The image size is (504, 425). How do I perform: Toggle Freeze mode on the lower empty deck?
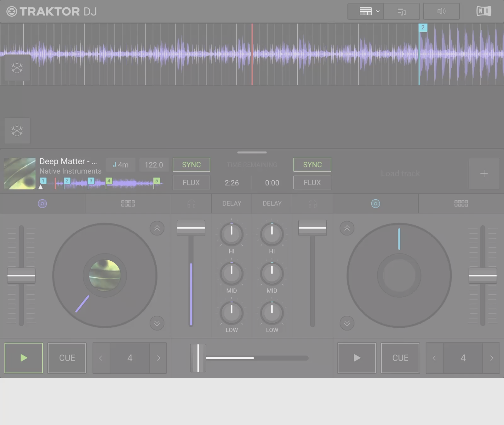tap(17, 131)
